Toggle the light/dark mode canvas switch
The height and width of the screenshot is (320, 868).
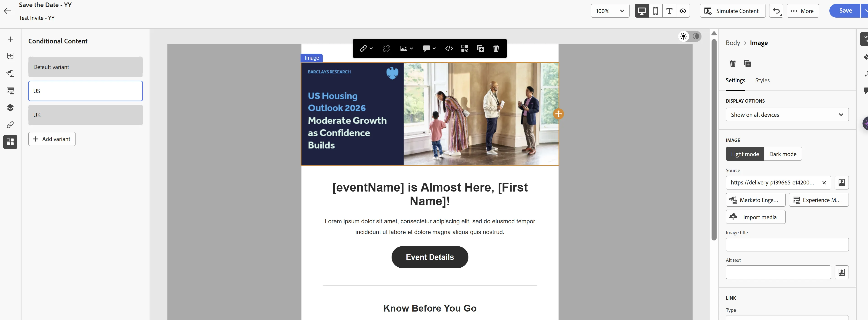click(690, 36)
